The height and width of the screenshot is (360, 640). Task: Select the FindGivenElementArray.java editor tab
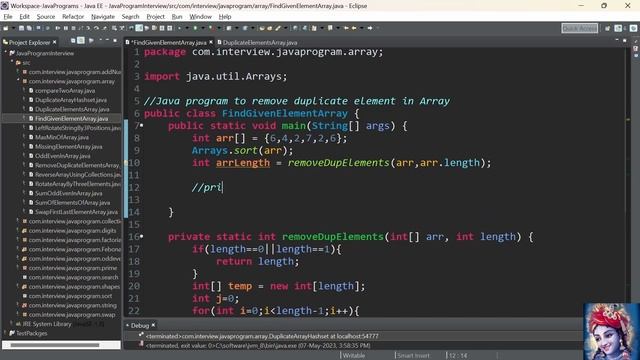170,42
